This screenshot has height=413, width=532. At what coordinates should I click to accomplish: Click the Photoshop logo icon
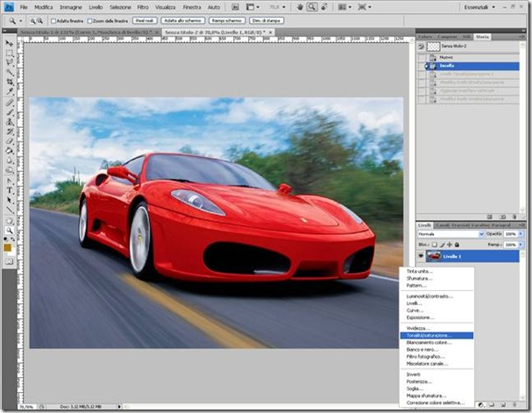point(9,6)
